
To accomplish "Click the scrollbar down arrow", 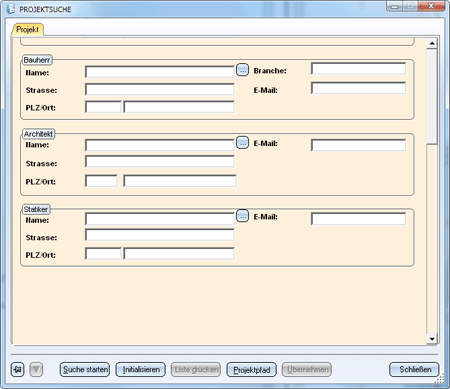I will point(432,339).
